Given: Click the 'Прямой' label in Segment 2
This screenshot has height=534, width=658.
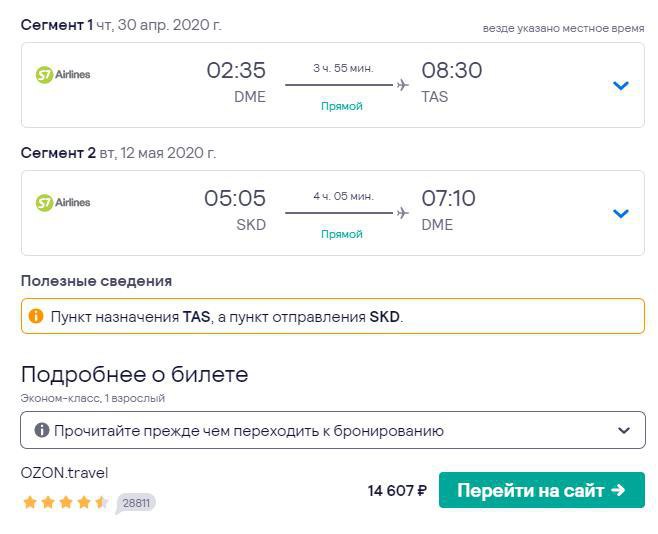Looking at the screenshot, I should (x=342, y=234).
